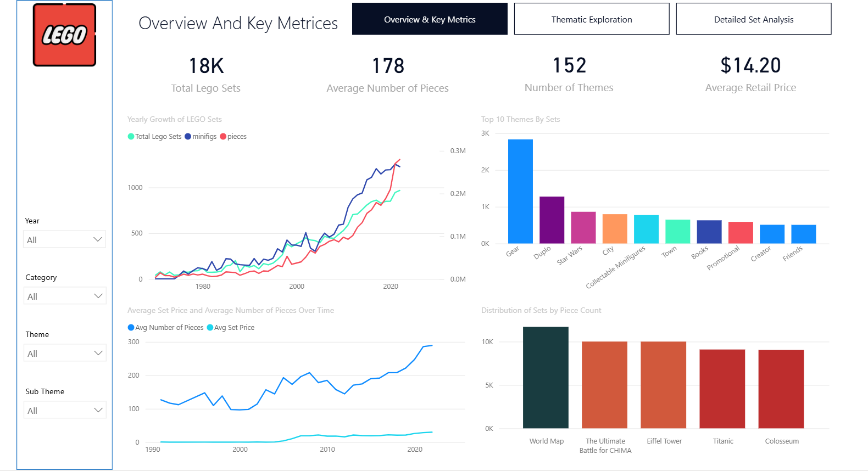This screenshot has width=868, height=471.
Task: Click the Category filter label
Action: (41, 278)
